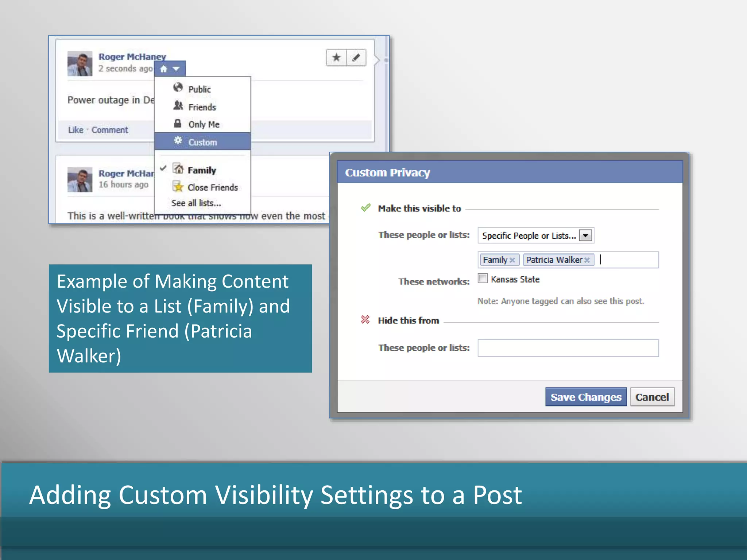Click the gear icon beside Custom
The image size is (747, 560).
[178, 140]
